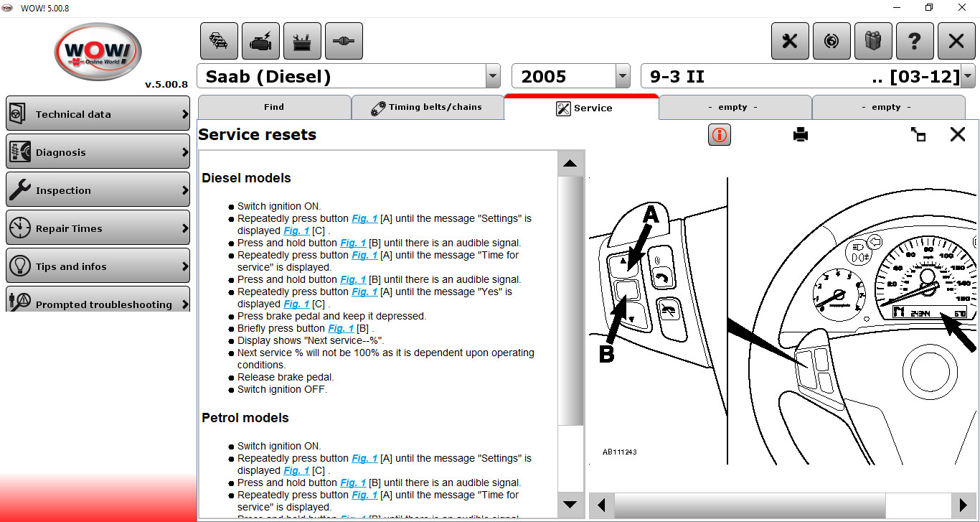Click the gift box icon
Screen dimensions: 980x522
[x=873, y=41]
